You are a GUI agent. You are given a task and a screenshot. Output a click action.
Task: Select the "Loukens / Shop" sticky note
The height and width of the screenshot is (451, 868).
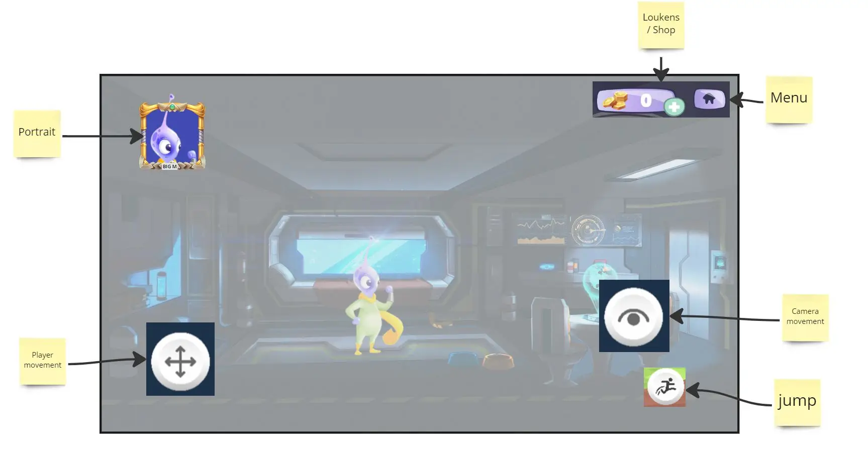661,24
